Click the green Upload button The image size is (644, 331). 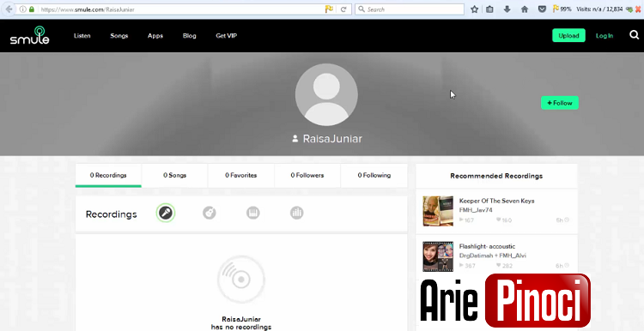pyautogui.click(x=568, y=36)
